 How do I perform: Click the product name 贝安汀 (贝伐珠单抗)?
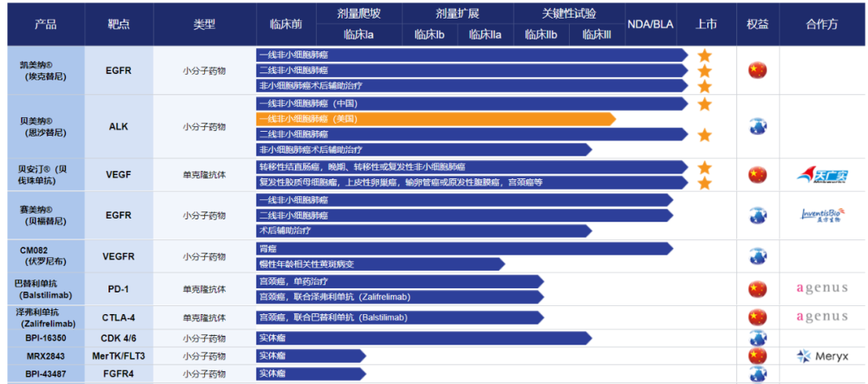click(42, 175)
